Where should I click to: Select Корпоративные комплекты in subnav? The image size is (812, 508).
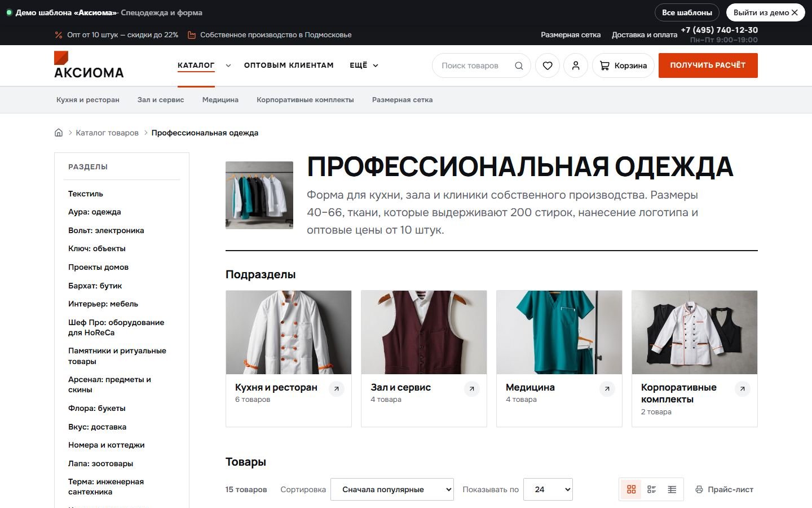(x=305, y=100)
